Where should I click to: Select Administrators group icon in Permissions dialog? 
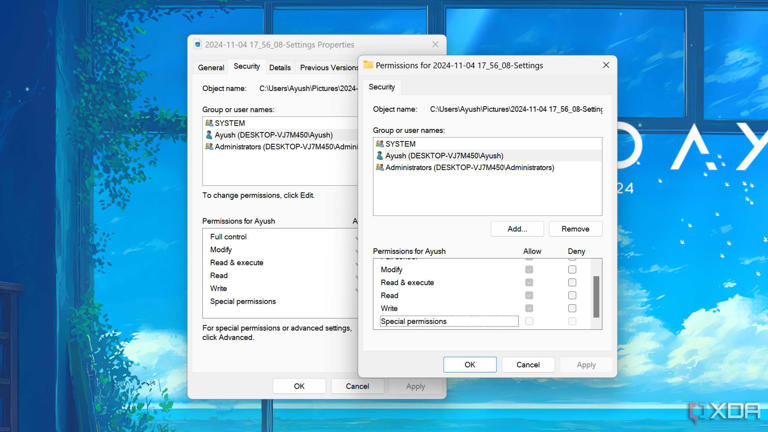point(380,168)
